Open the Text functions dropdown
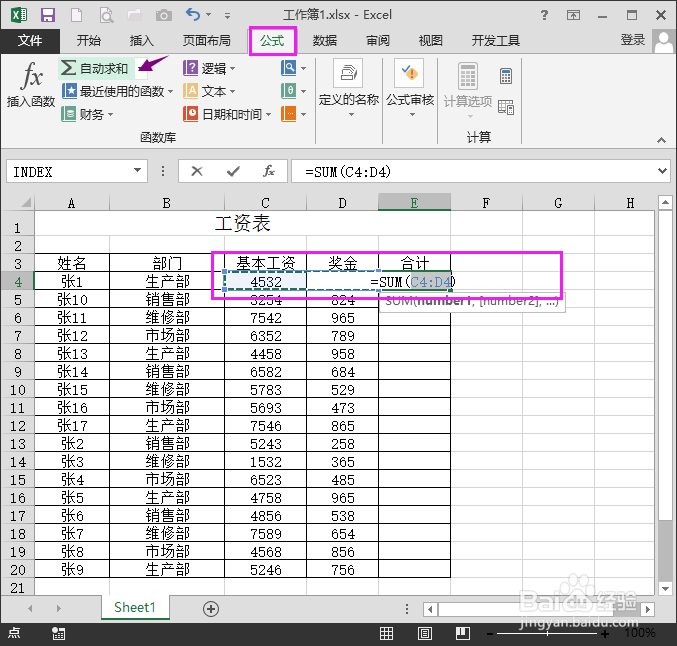Screen dimensions: 677x646 coord(209,91)
